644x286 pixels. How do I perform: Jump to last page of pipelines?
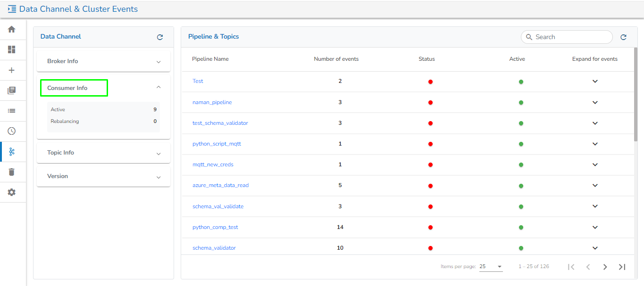pos(622,267)
